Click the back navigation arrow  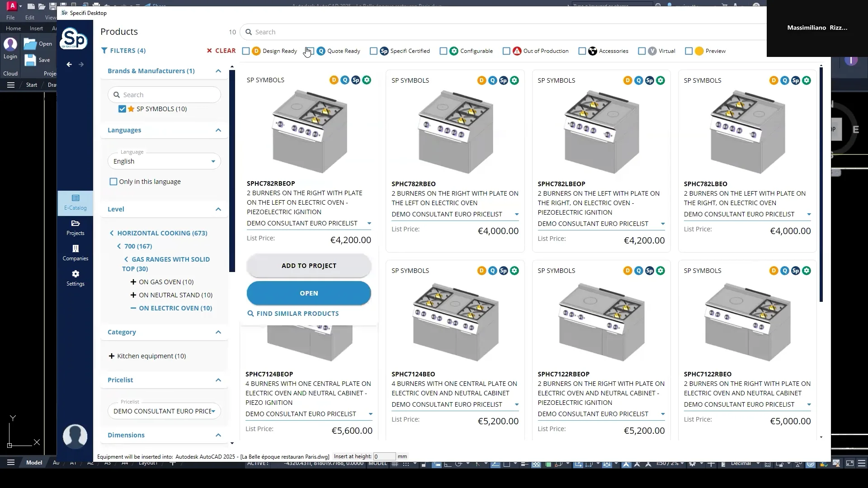pos(69,65)
